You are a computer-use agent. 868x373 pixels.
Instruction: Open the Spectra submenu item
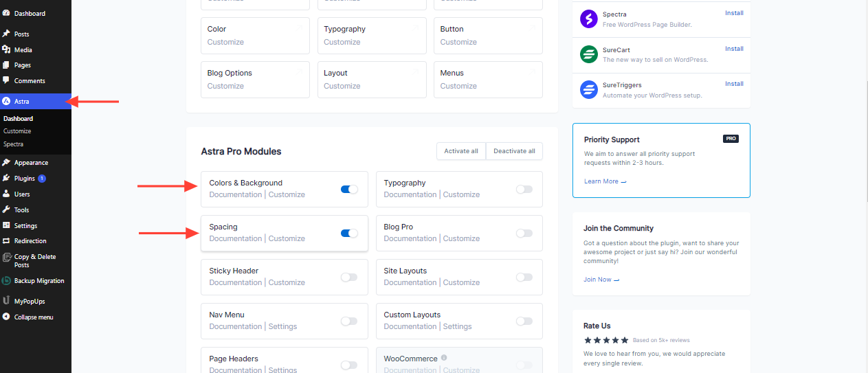coord(13,144)
